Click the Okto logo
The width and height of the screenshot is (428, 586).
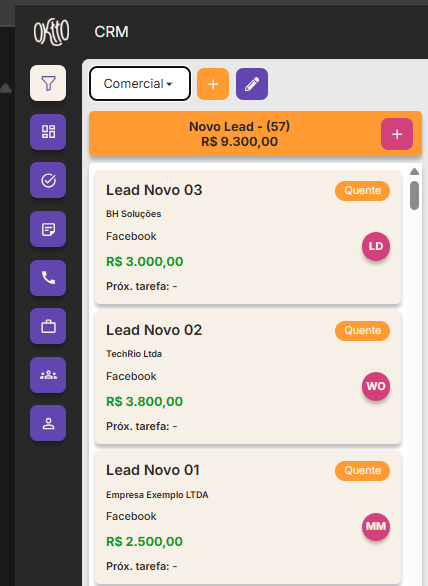pyautogui.click(x=51, y=32)
